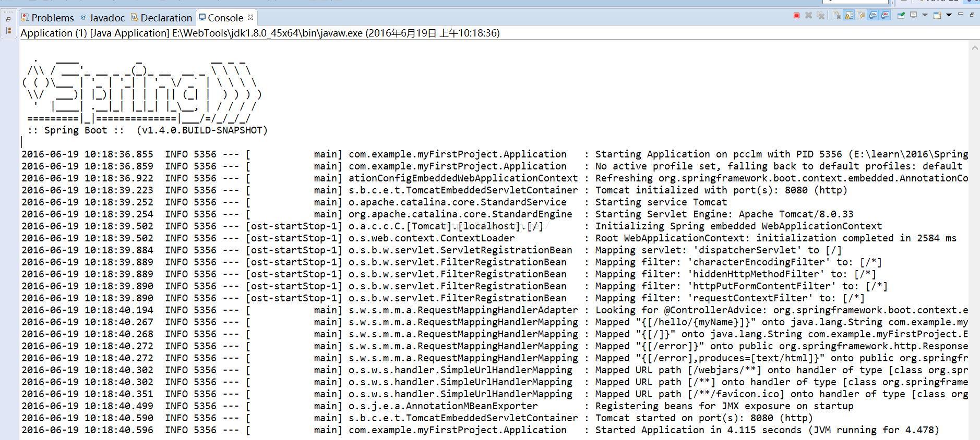
Task: Open the minimized hierarchy view icon in the left stack
Action: coord(8,30)
